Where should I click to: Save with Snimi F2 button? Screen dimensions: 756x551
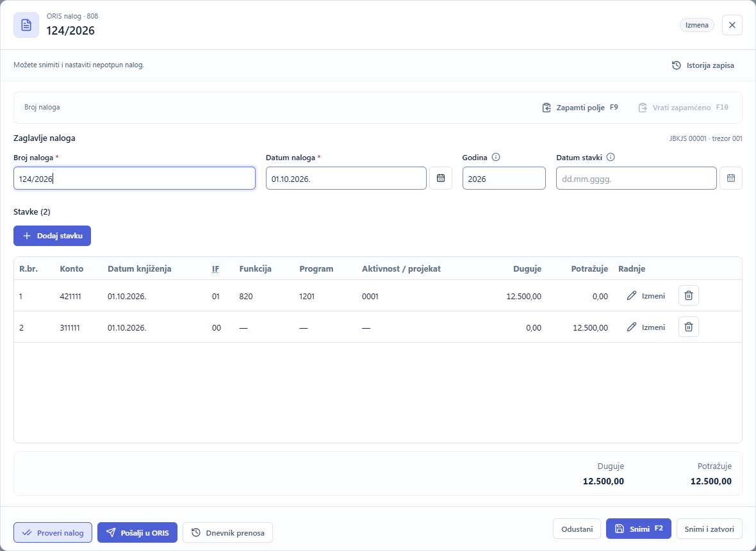pos(639,529)
